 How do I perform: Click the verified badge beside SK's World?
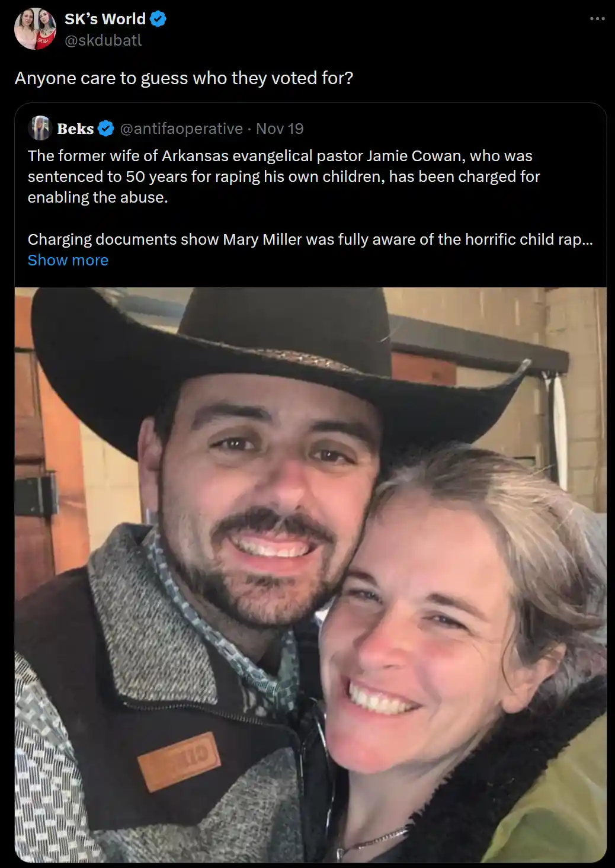tap(158, 19)
